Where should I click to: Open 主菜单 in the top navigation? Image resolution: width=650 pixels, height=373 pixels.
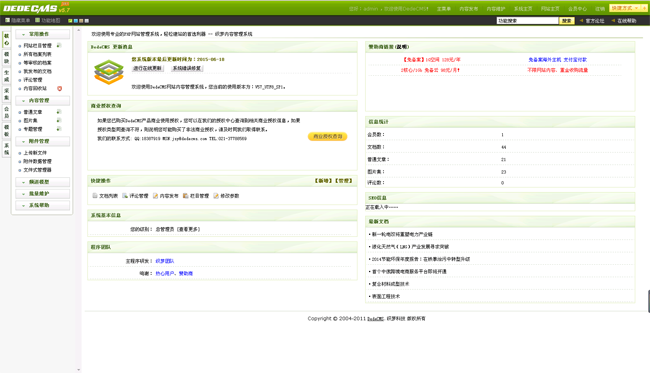click(x=444, y=9)
